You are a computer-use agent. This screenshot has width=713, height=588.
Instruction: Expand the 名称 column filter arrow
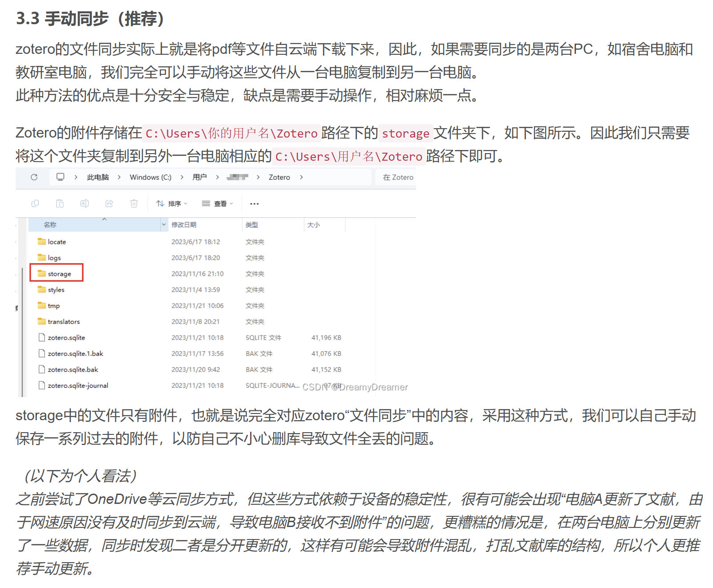coord(164,225)
